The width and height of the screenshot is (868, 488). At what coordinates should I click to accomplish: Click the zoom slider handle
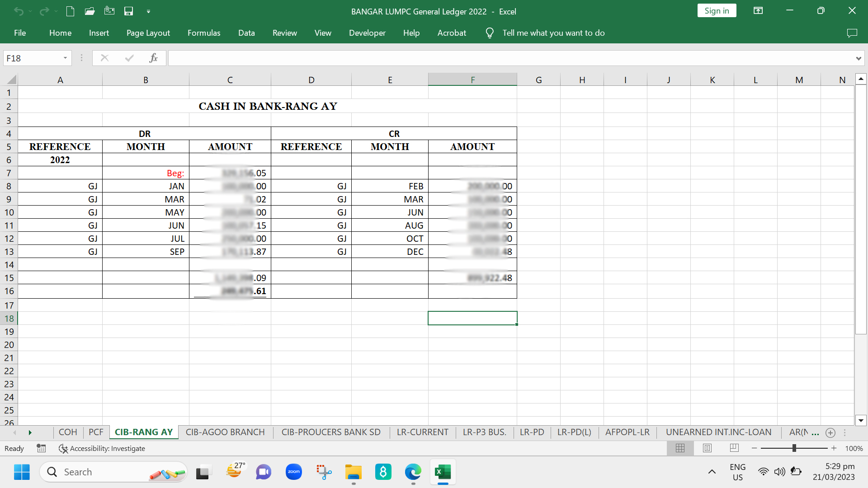coord(794,448)
